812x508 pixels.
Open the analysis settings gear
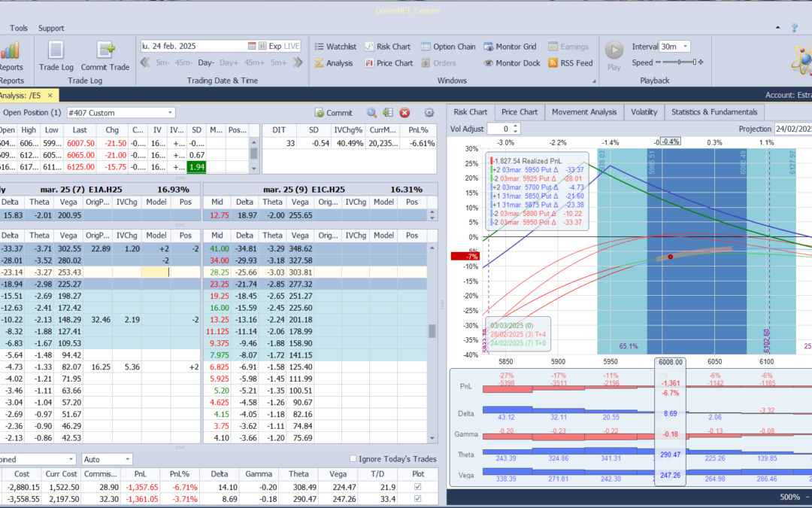click(429, 112)
